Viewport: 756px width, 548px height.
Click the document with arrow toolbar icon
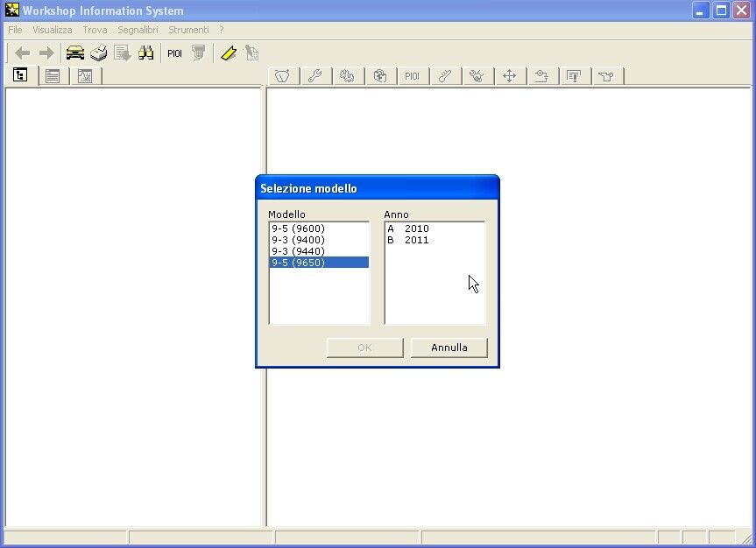tap(123, 53)
